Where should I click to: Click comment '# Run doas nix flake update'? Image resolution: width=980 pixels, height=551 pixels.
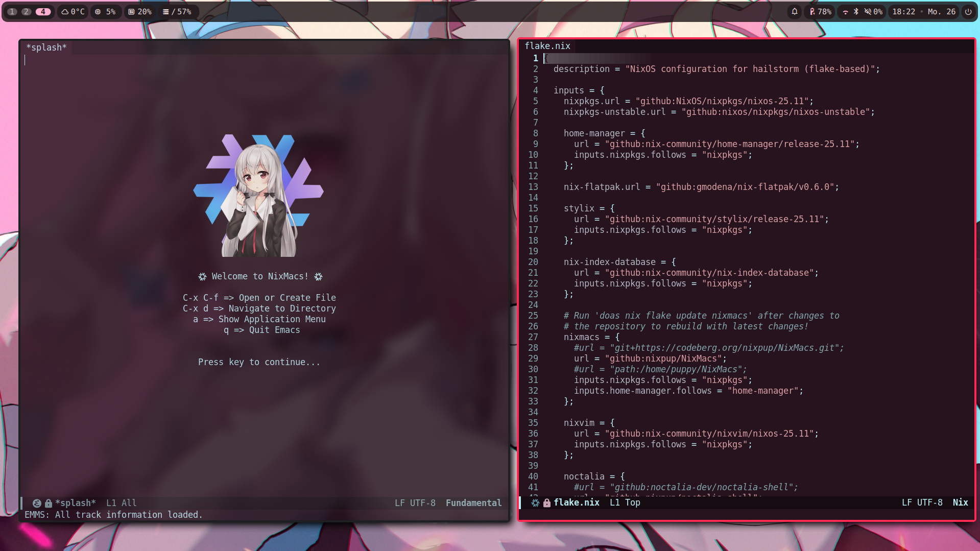(x=701, y=315)
